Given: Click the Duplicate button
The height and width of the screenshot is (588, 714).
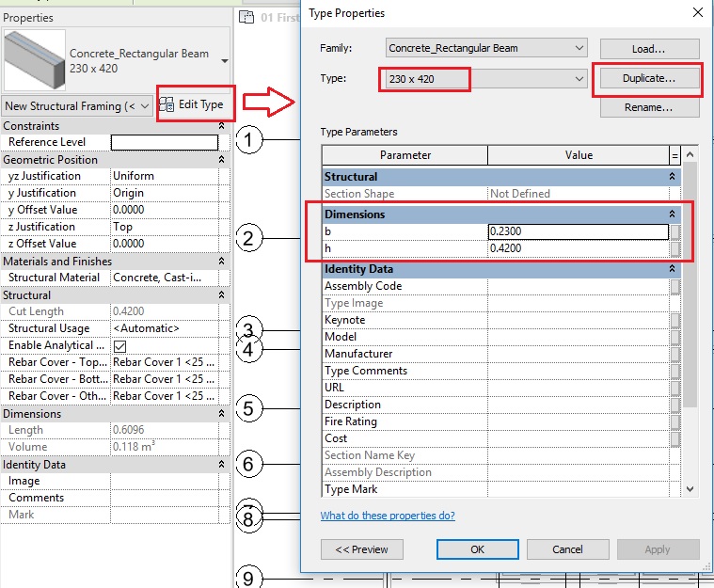Looking at the screenshot, I should (648, 79).
